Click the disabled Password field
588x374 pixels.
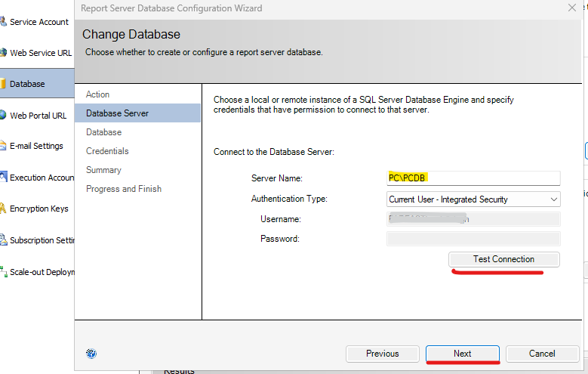click(473, 239)
